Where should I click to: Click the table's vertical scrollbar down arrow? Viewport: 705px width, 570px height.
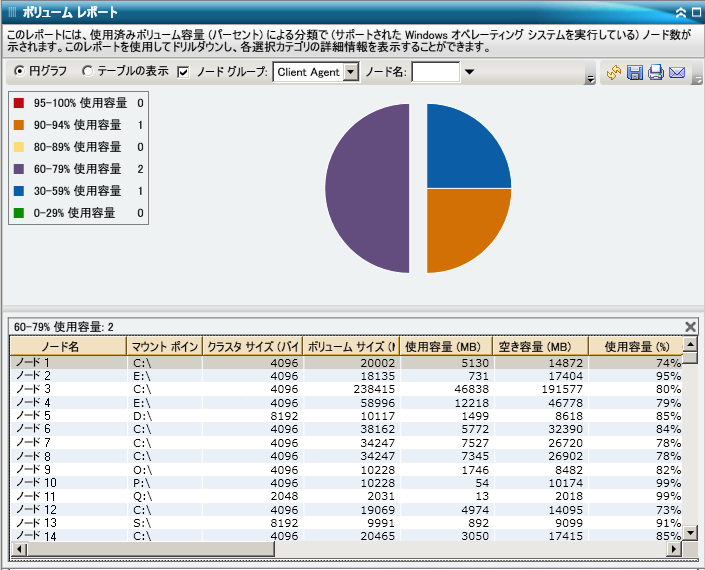pyautogui.click(x=690, y=535)
